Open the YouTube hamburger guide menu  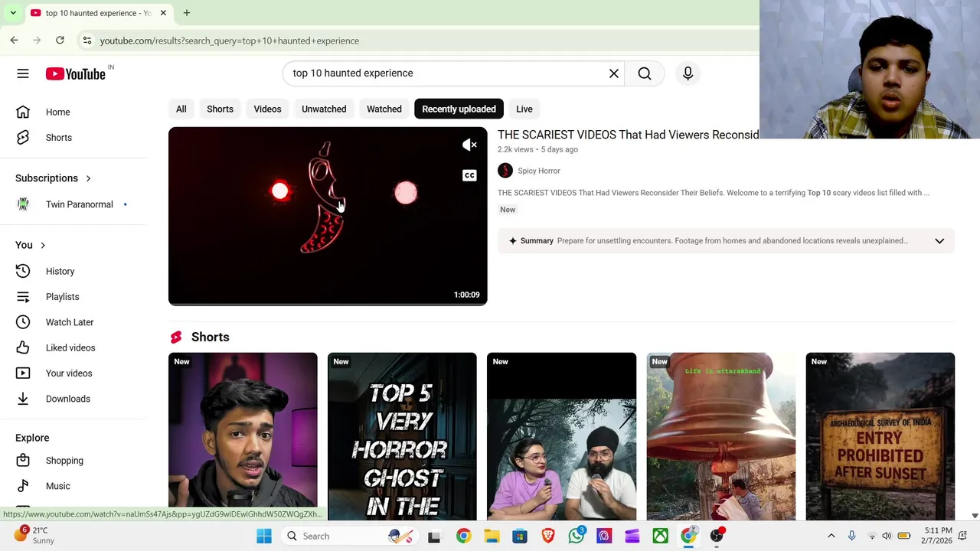click(23, 73)
